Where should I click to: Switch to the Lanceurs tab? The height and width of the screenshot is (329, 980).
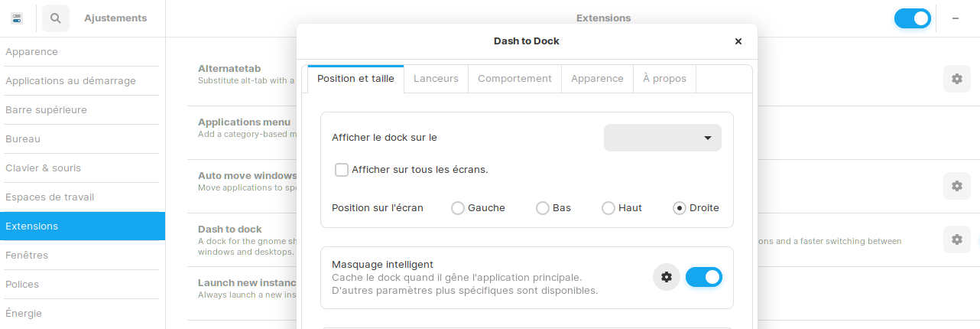click(436, 79)
